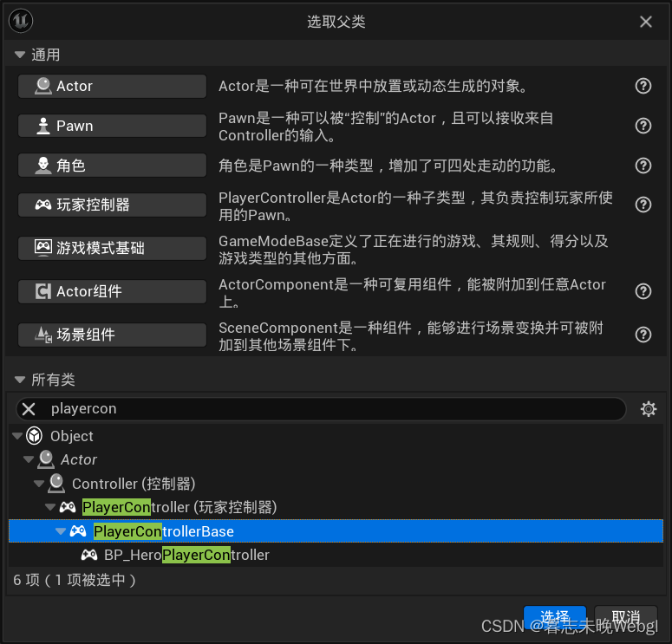Choose 角色 (Character) parent class button

112,166
